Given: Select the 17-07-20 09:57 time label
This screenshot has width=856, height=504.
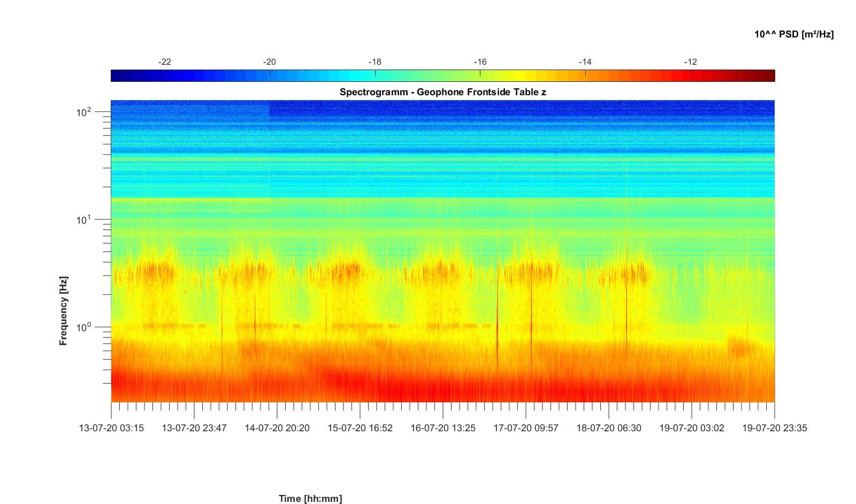Looking at the screenshot, I should (526, 428).
